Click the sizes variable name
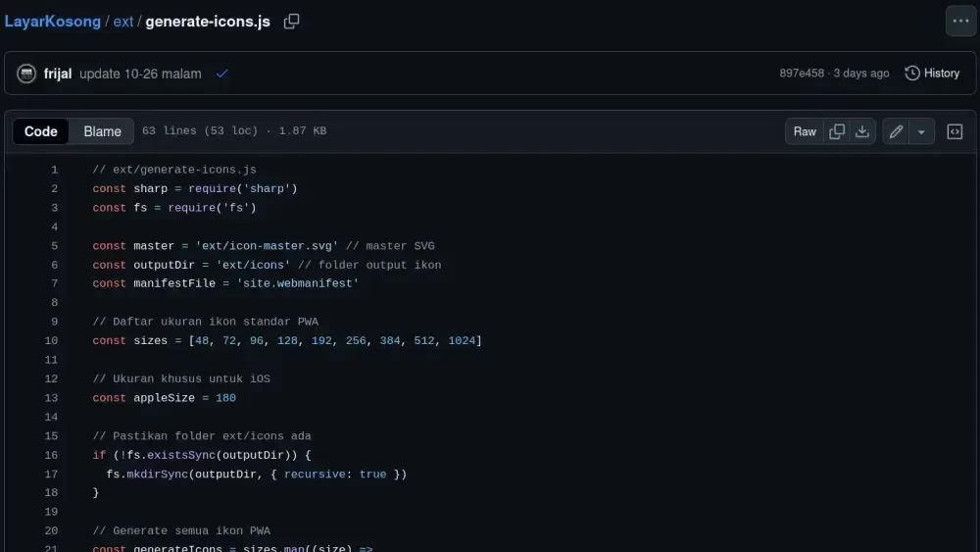 151,340
